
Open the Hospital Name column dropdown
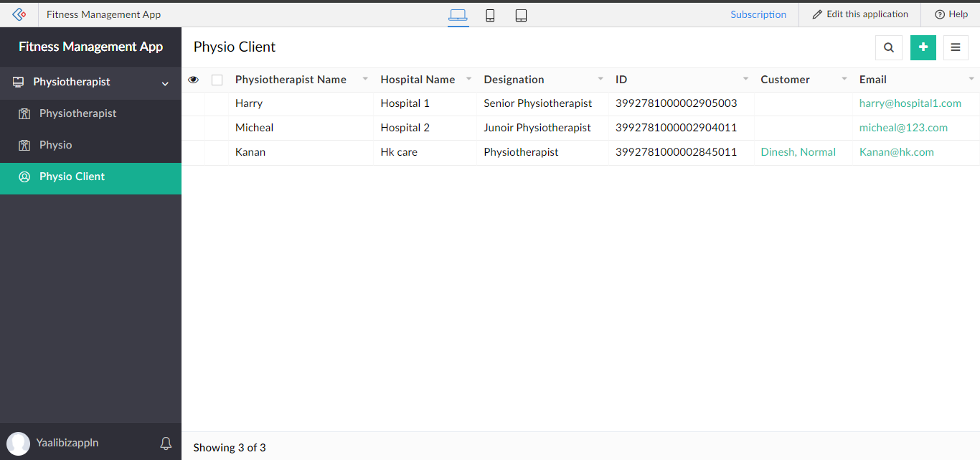click(468, 79)
